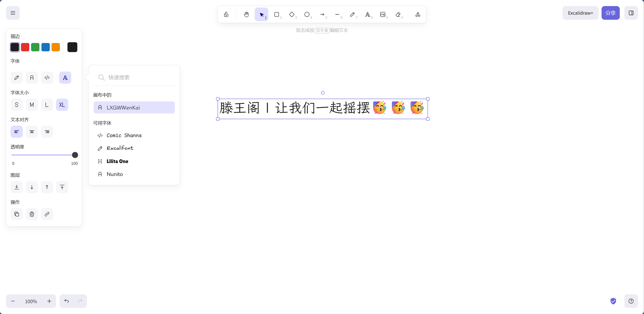Toggle the canvas lock tool
This screenshot has height=314, width=644.
click(x=226, y=14)
